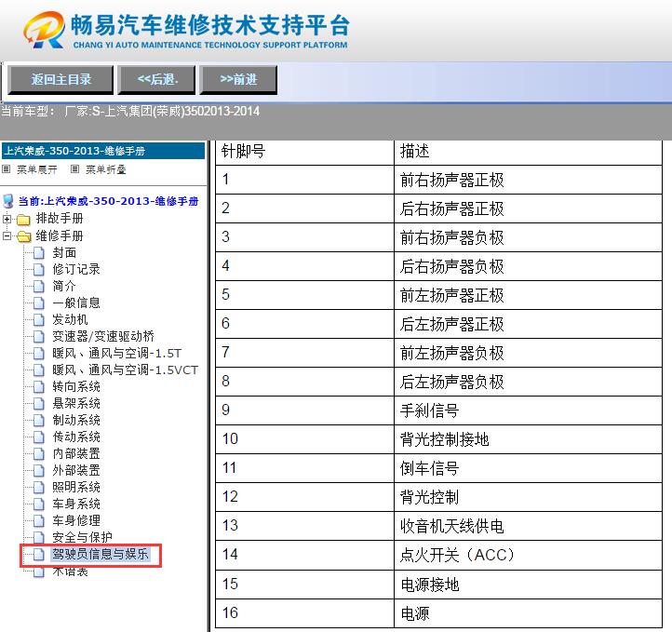Click the document icon next to 简介

[39, 287]
